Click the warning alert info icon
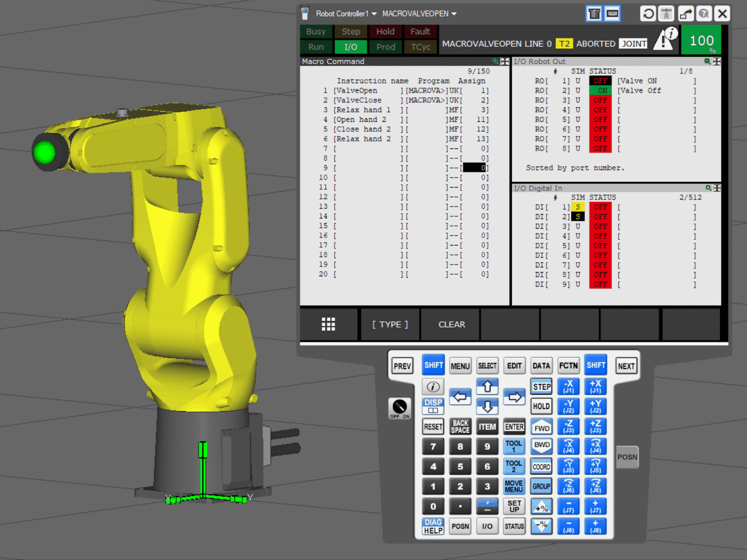This screenshot has height=560, width=747. click(665, 39)
